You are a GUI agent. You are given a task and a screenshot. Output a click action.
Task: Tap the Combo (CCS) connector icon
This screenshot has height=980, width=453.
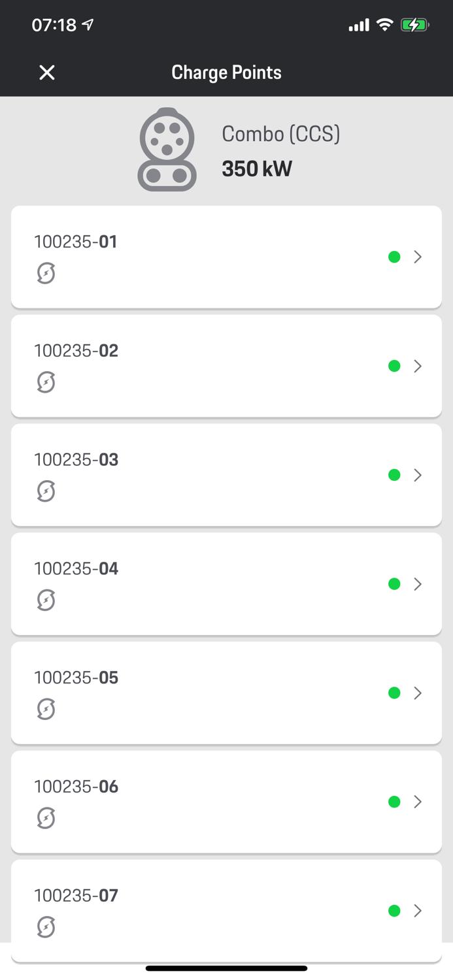tap(167, 150)
